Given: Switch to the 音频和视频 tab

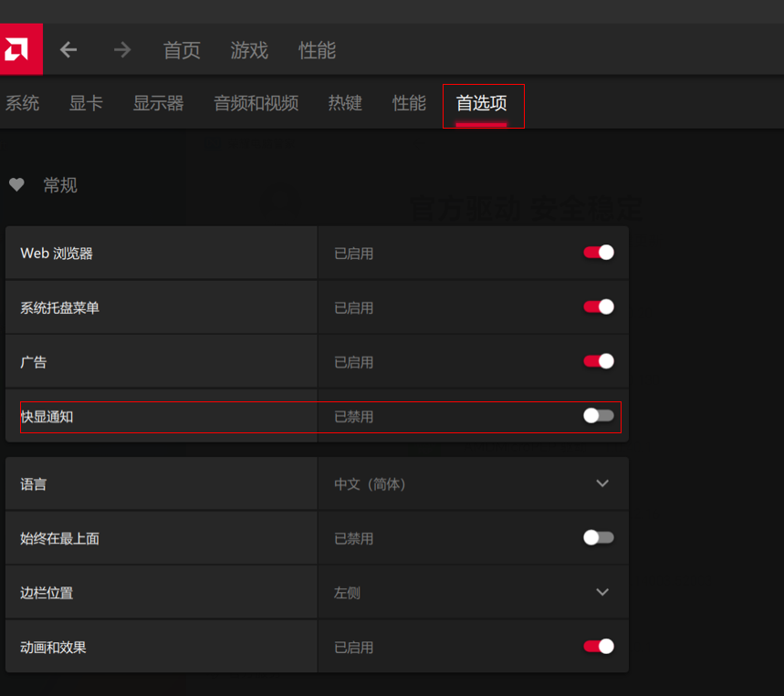Looking at the screenshot, I should coord(256,103).
